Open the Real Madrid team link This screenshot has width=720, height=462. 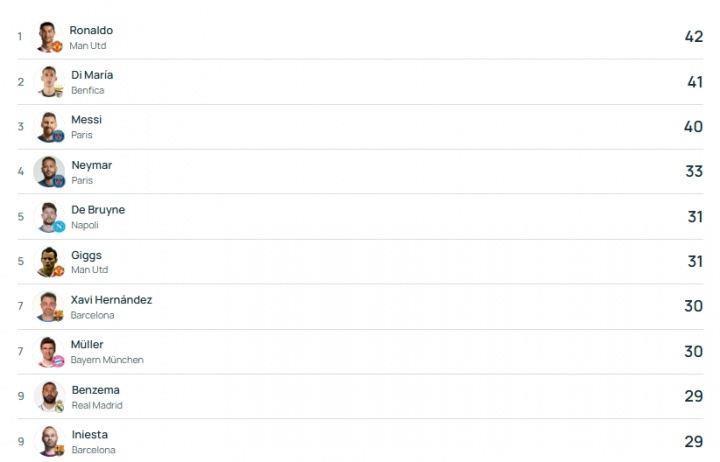(97, 406)
